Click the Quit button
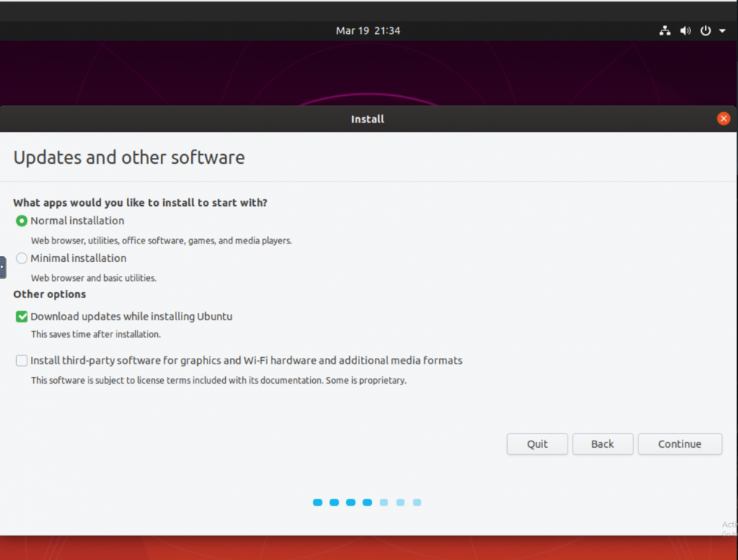The image size is (738, 560). point(537,443)
